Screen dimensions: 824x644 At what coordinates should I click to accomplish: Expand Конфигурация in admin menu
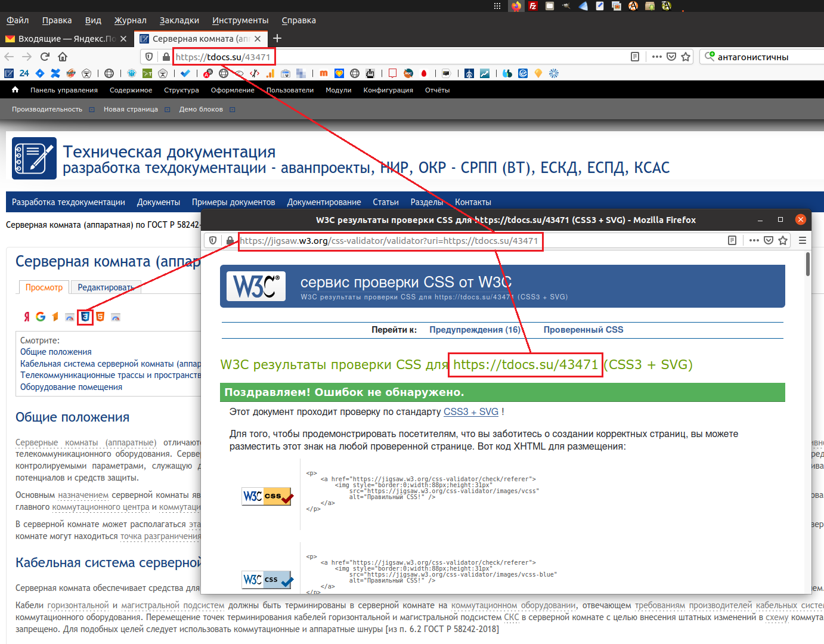click(388, 90)
